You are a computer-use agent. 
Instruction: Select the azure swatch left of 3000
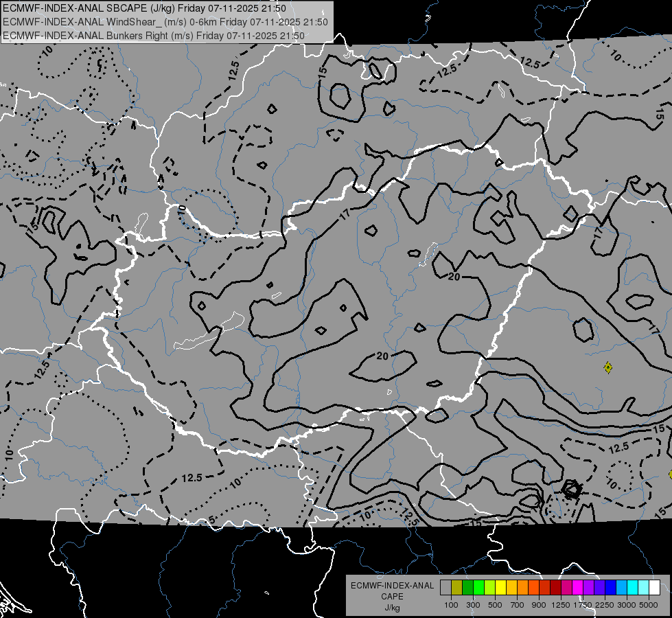point(621,588)
